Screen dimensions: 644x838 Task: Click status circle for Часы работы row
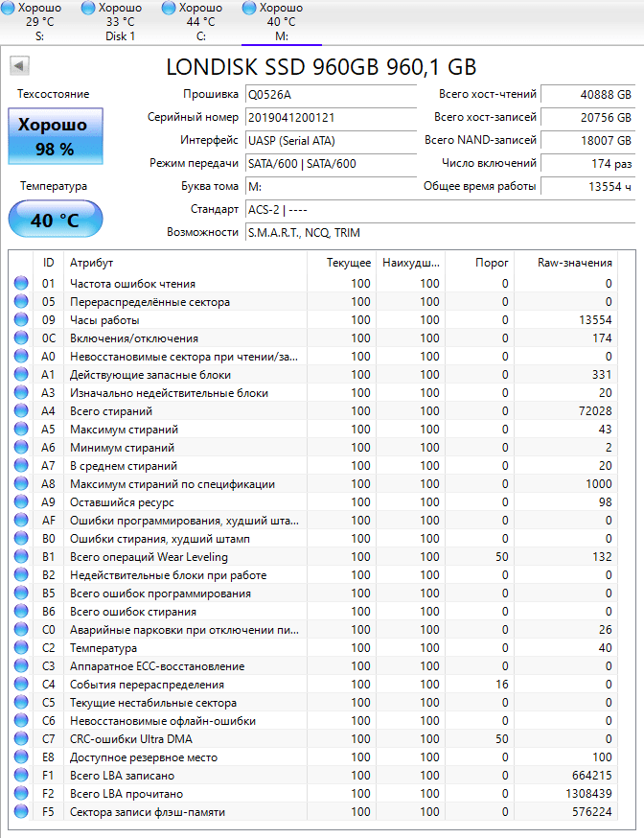tap(21, 319)
